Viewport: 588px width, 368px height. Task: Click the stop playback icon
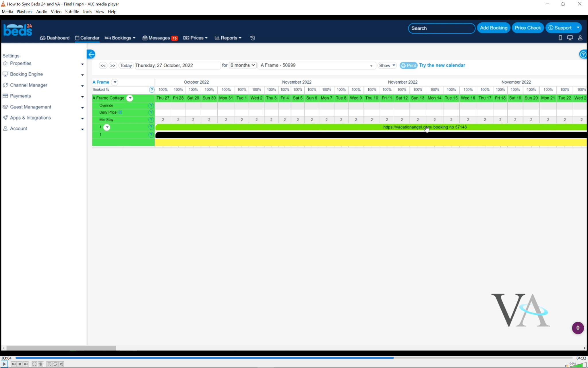pos(20,364)
